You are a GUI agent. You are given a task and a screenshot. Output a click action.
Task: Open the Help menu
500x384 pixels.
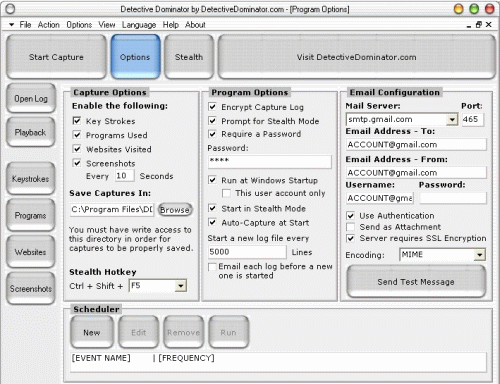[171, 25]
